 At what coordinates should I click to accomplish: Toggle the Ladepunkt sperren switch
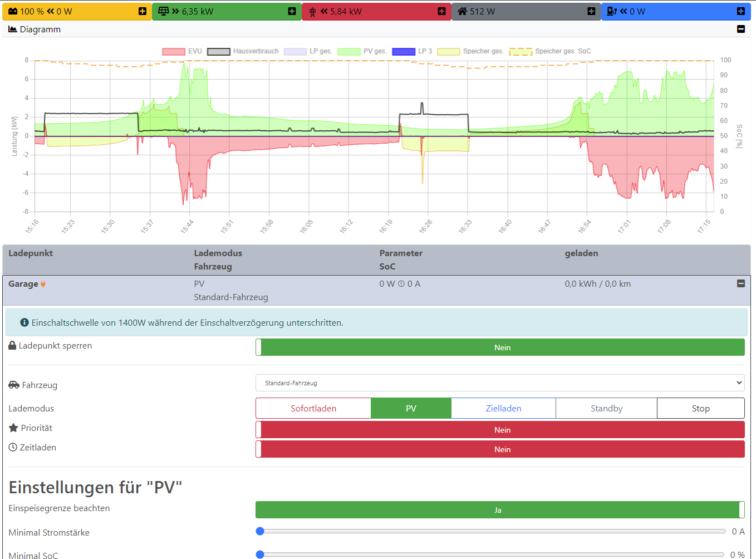[500, 347]
